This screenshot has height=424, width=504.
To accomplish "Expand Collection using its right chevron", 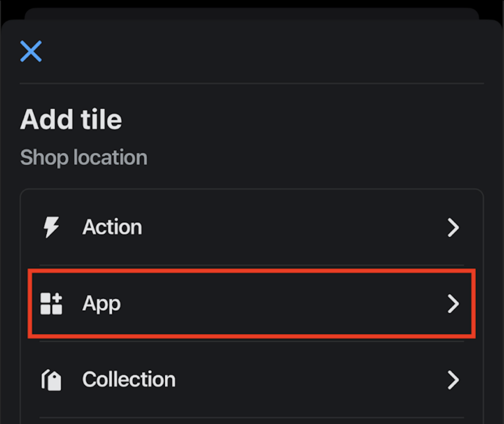I will click(x=453, y=380).
